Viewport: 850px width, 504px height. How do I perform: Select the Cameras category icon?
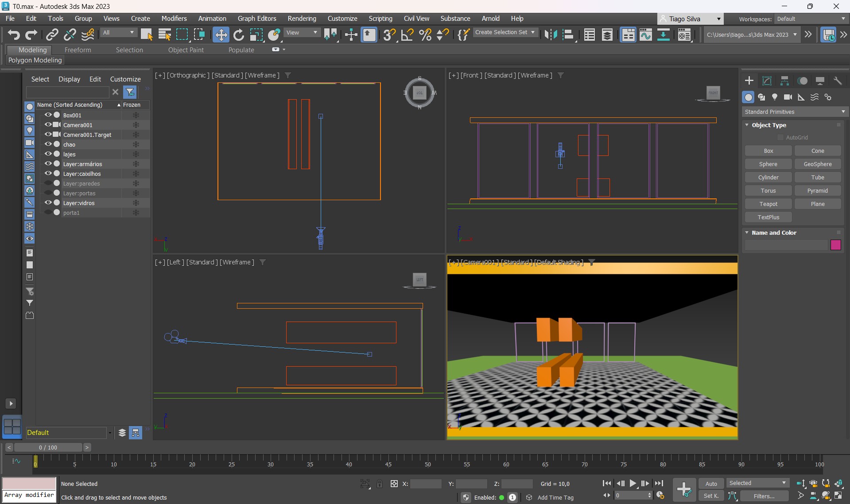click(x=788, y=97)
